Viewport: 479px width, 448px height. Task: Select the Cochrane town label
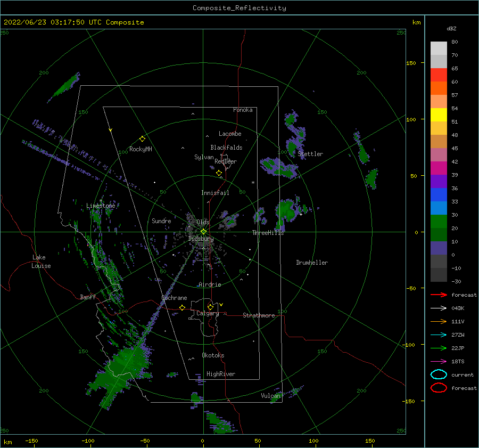click(174, 298)
